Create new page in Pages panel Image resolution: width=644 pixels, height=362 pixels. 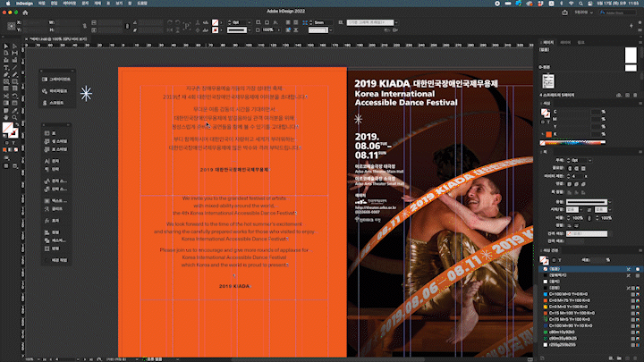pos(627,95)
